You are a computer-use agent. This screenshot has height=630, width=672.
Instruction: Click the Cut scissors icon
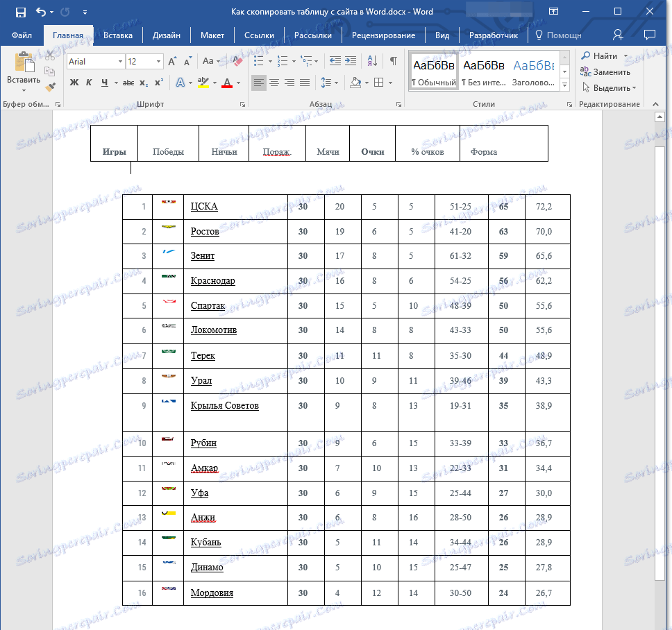coord(50,56)
